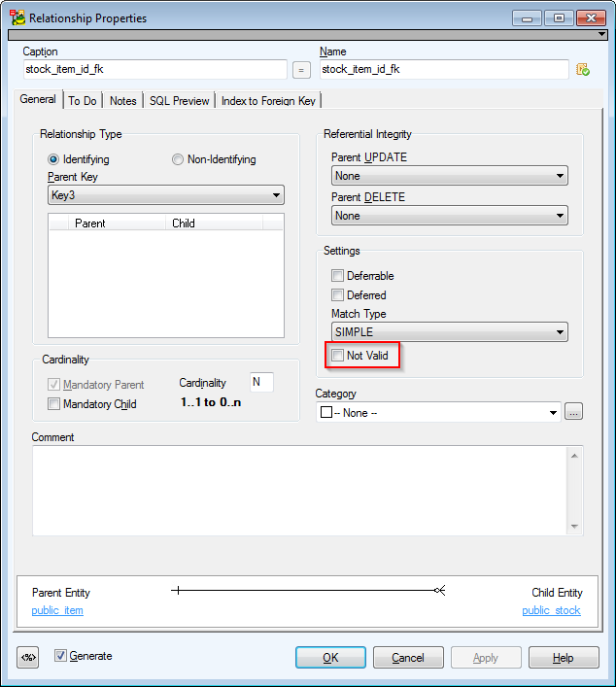616x687 pixels.
Task: Expand the top bar dropdown arrow
Action: click(602, 34)
